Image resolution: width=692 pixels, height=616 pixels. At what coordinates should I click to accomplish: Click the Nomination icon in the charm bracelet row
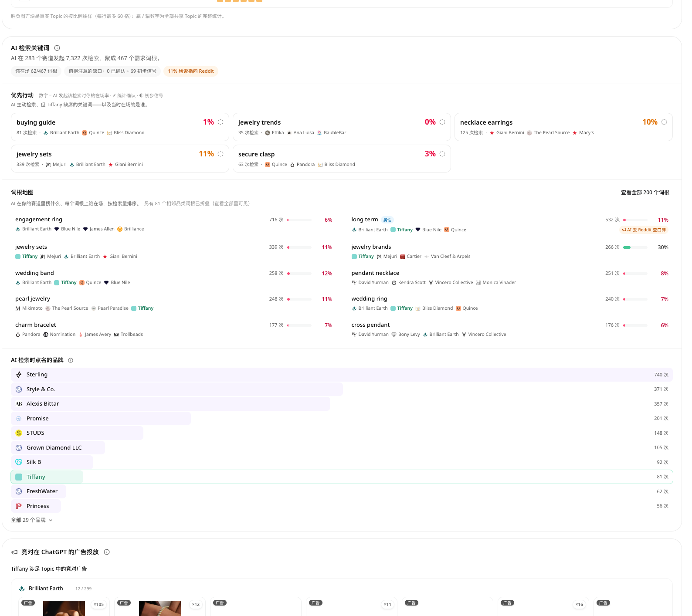(46, 335)
